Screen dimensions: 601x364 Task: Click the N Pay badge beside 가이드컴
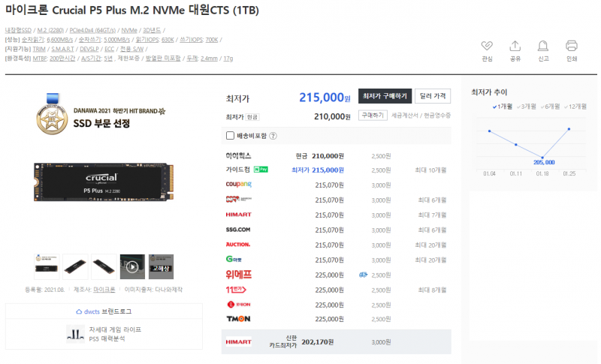coord(261,170)
